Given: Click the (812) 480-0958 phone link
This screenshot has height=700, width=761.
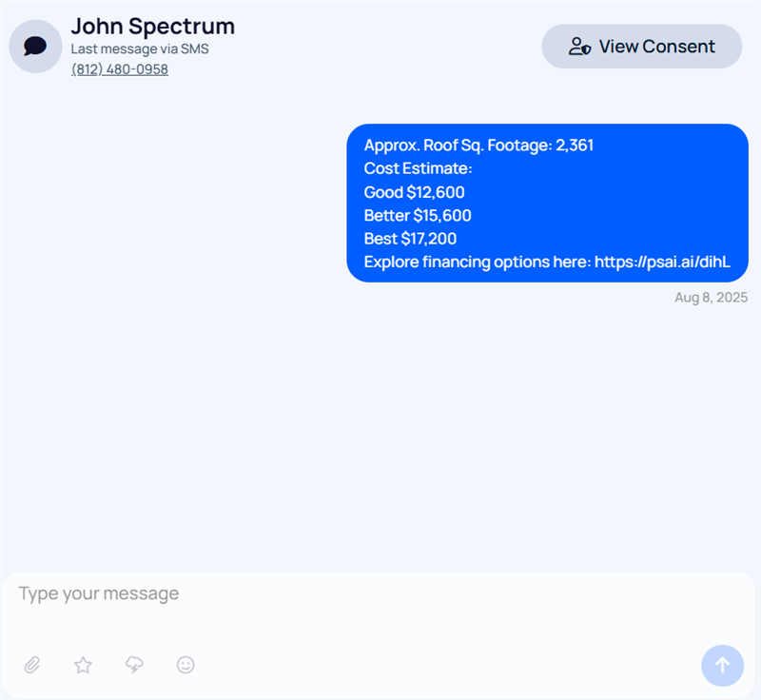Looking at the screenshot, I should [120, 69].
